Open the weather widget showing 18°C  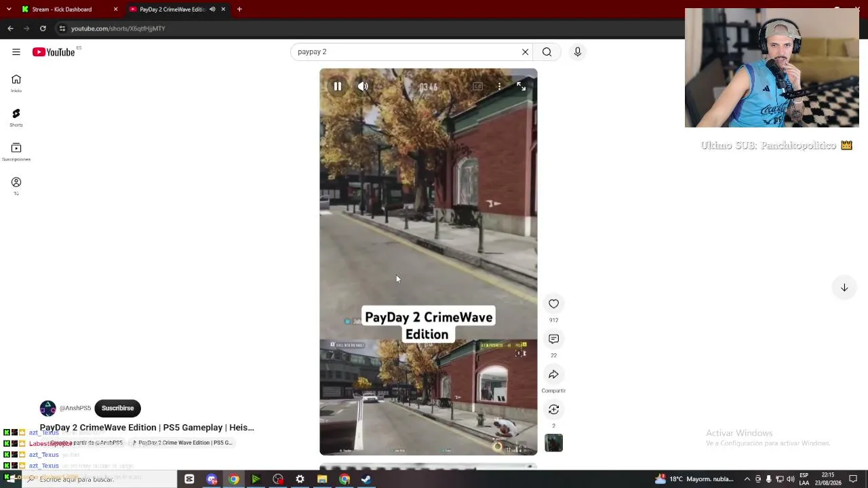(694, 479)
